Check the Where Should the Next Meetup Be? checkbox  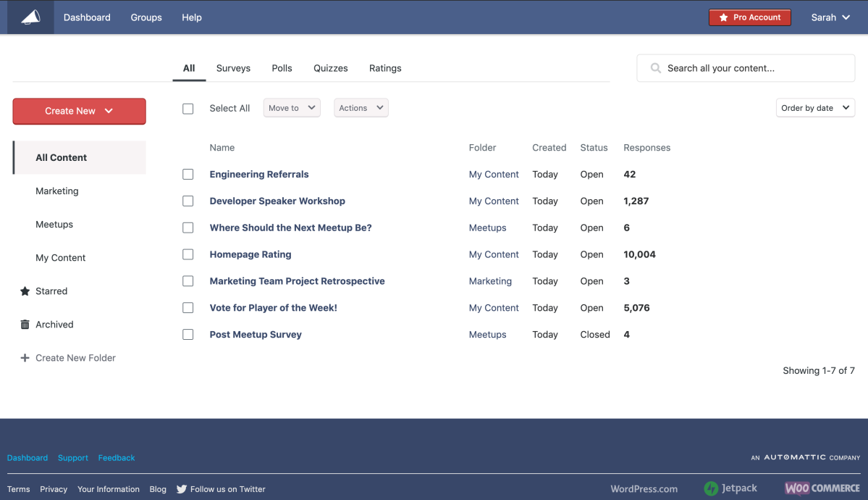[188, 228]
